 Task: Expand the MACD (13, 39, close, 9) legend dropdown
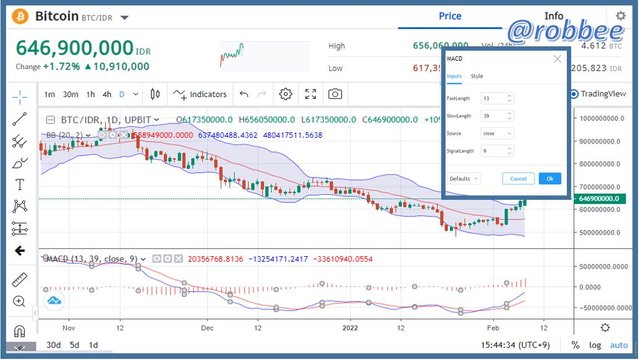(x=143, y=259)
